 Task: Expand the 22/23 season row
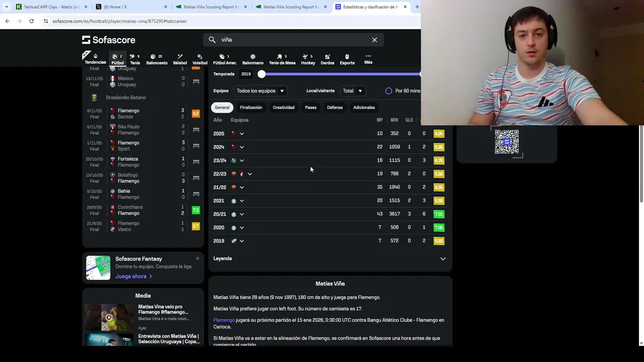250,174
